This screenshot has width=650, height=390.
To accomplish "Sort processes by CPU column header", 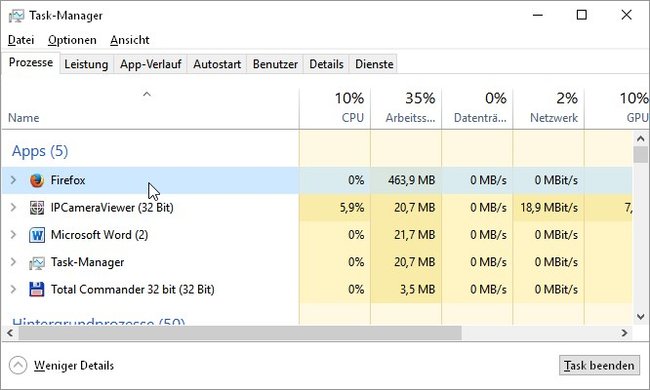I will 335,108.
